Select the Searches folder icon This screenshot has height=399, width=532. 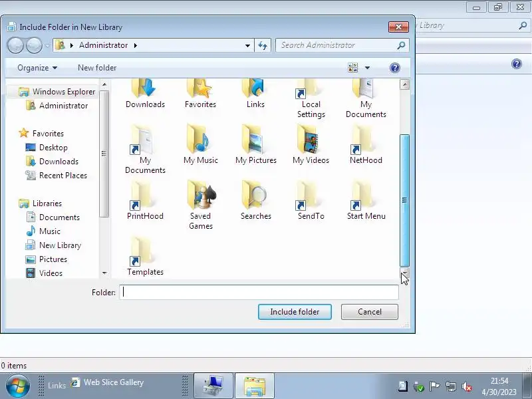(255, 200)
